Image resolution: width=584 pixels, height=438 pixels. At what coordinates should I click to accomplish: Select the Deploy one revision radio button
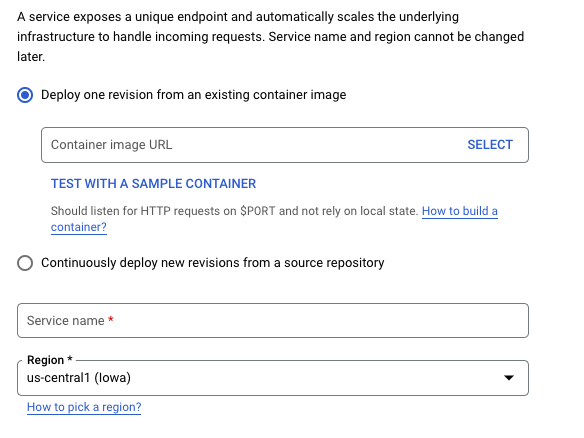point(25,95)
